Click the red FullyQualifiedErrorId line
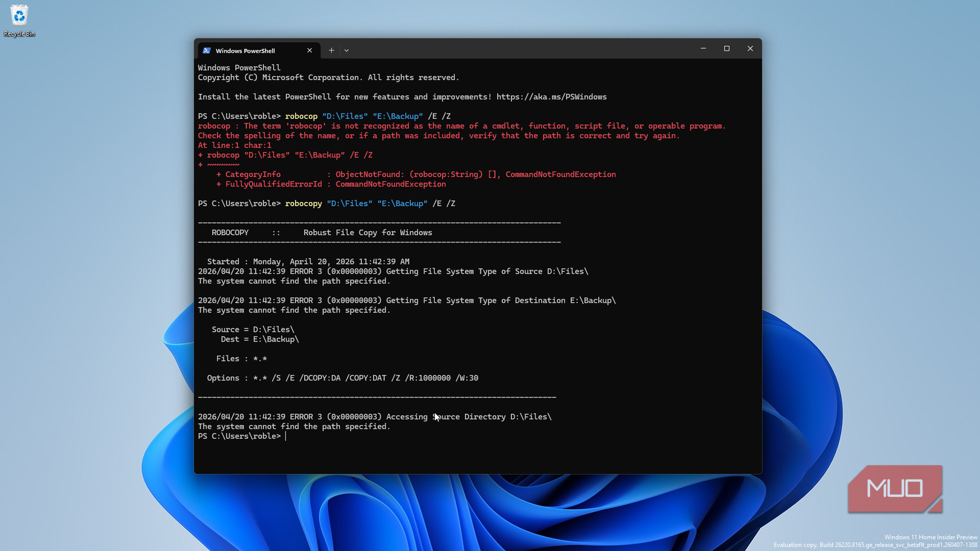The image size is (980, 551). [331, 184]
